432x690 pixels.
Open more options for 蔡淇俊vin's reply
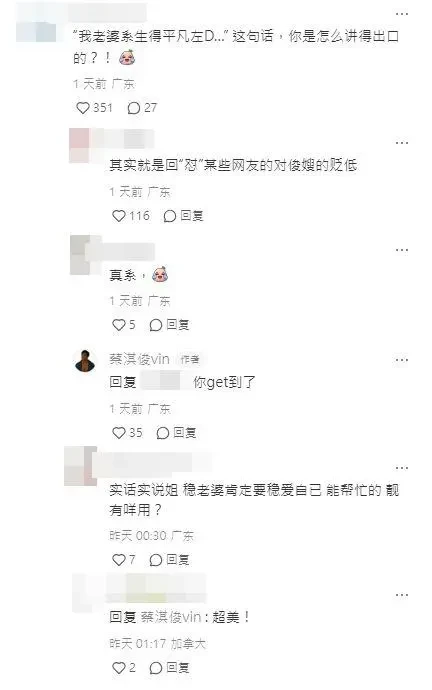tap(402, 360)
